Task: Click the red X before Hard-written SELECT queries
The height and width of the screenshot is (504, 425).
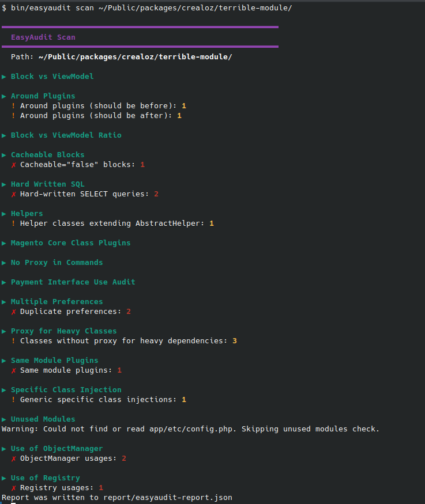Action: pos(13,194)
